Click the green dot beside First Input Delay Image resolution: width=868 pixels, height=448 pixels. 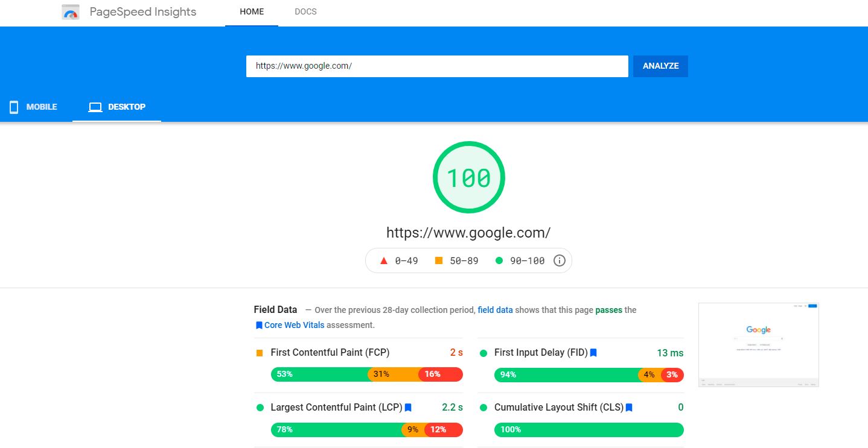click(483, 353)
